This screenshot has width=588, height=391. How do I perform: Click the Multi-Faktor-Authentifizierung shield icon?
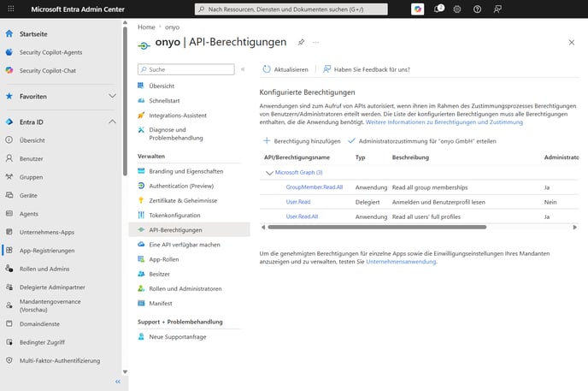pos(9,360)
